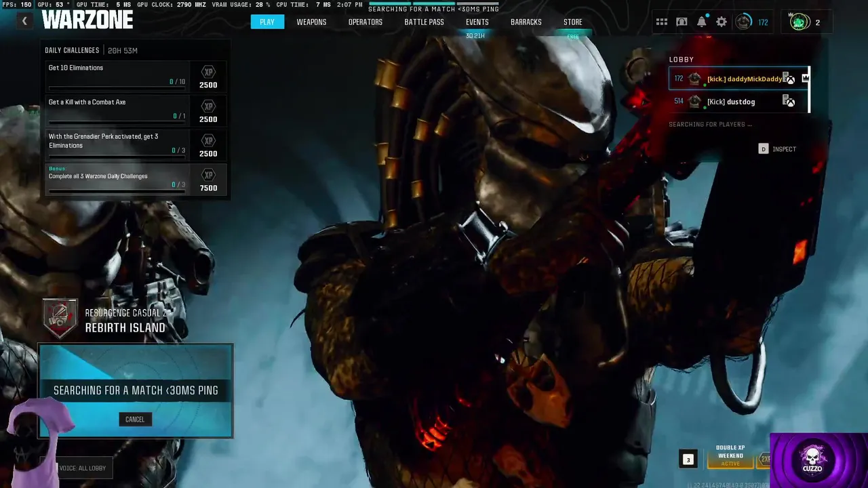868x488 pixels.
Task: Click the 7500 XP bonus challenge token
Action: 208,175
